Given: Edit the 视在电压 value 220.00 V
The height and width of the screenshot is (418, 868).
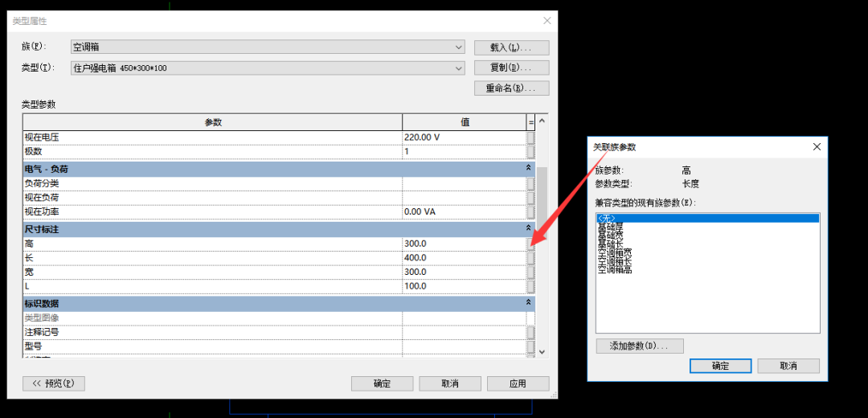Looking at the screenshot, I should coord(465,137).
